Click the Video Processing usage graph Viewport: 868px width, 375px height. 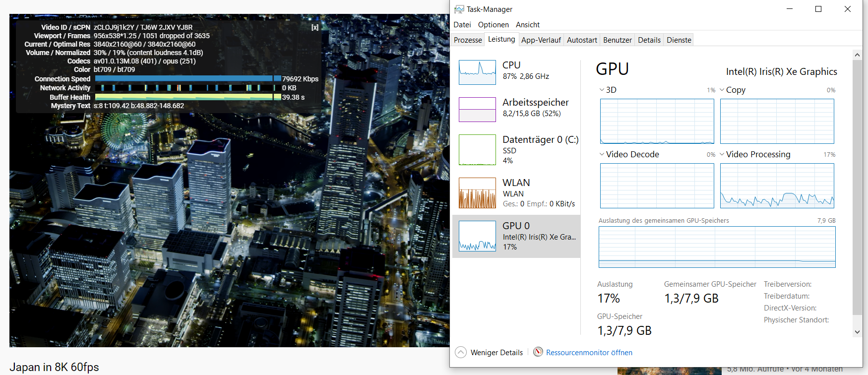point(777,186)
